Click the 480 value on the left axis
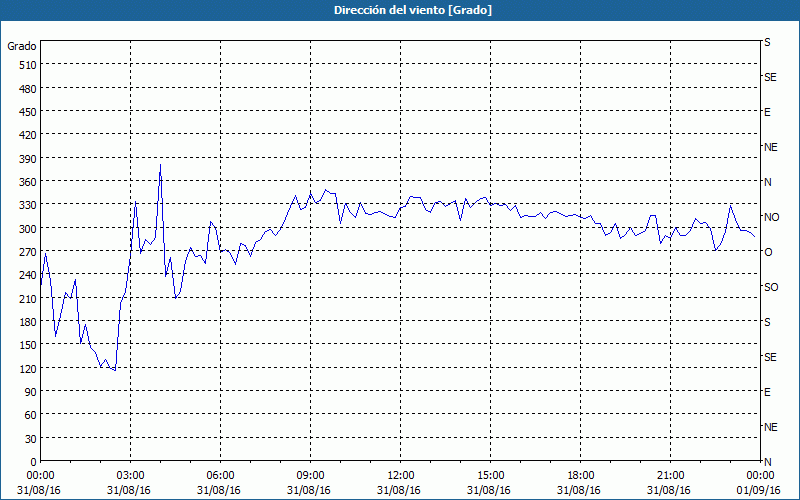This screenshot has width=800, height=500. pyautogui.click(x=28, y=89)
